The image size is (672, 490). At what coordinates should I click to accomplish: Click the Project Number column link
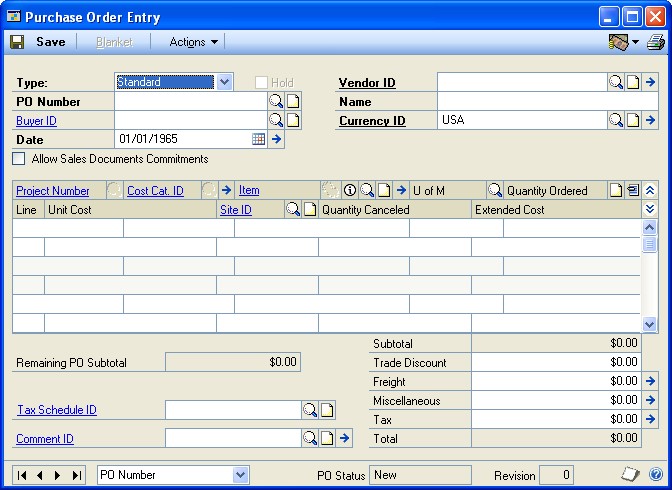click(53, 191)
